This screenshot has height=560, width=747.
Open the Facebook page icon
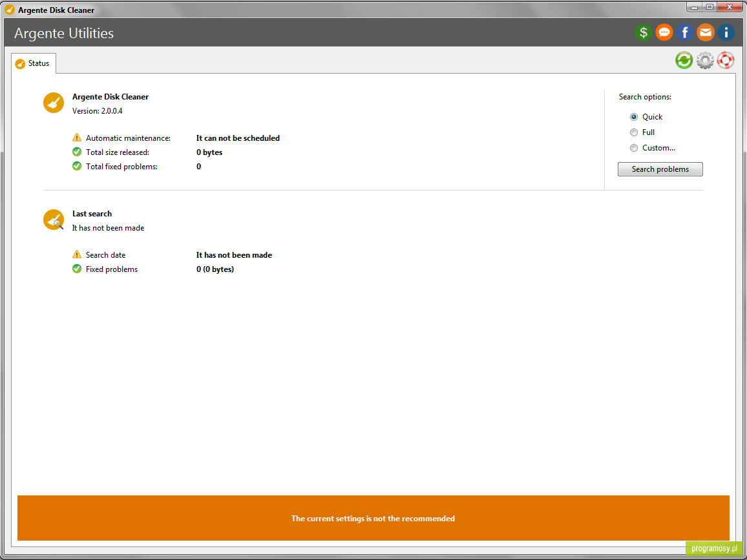[684, 32]
